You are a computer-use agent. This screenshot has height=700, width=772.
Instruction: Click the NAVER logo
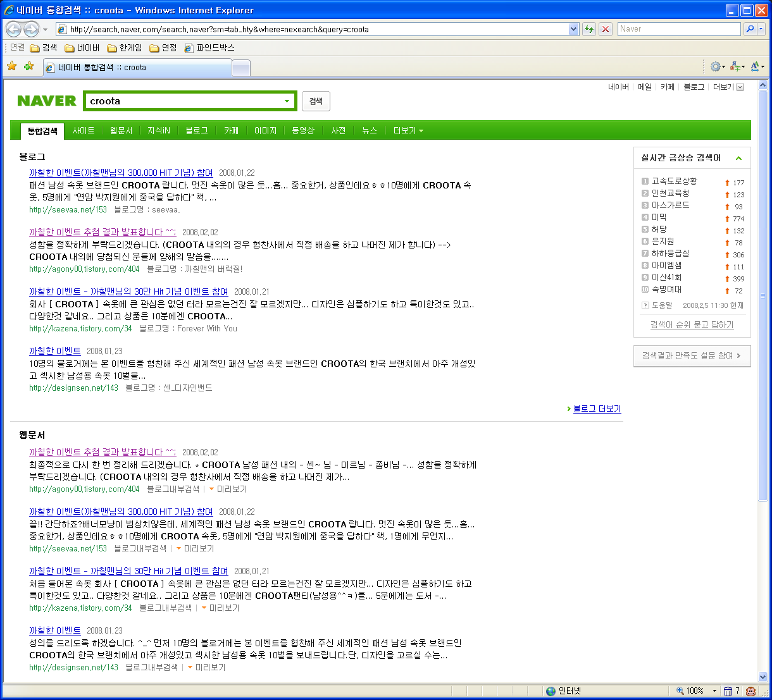click(47, 101)
